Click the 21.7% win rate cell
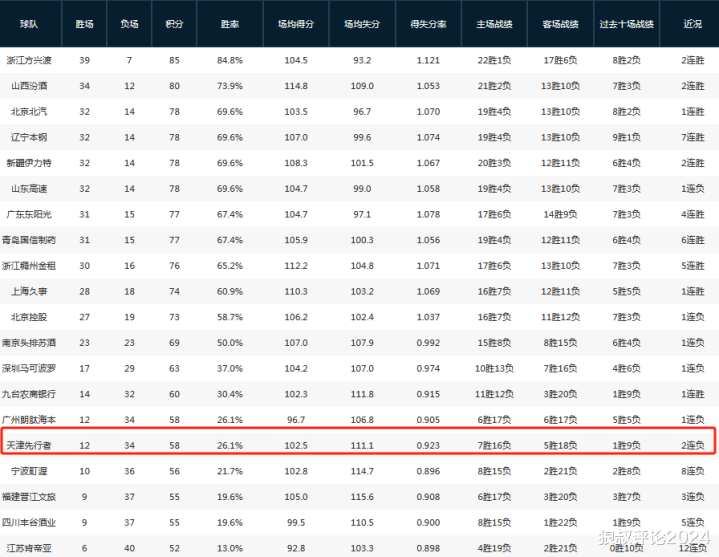 click(x=230, y=471)
